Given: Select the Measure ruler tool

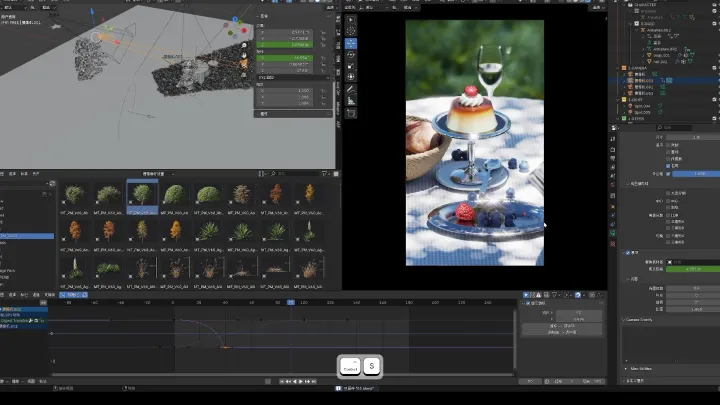Looking at the screenshot, I should coord(351,101).
